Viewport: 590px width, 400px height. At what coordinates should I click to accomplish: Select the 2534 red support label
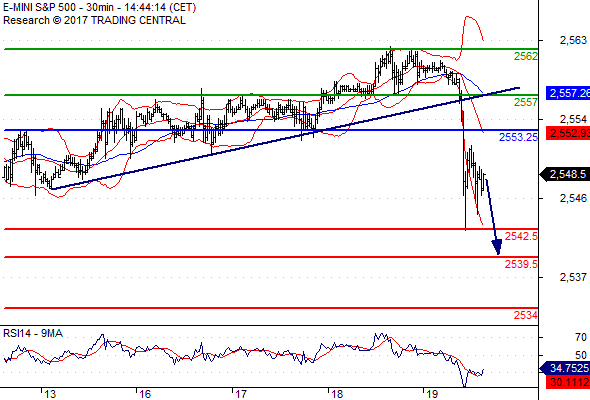coord(526,315)
